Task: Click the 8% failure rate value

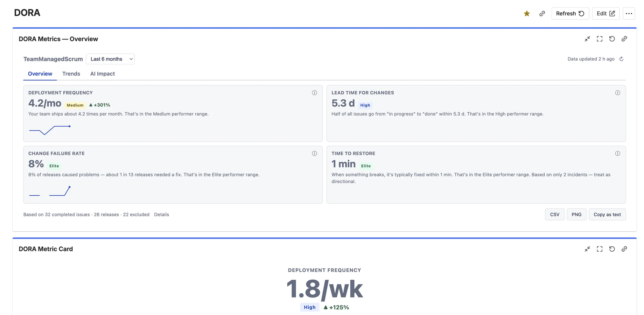Action: (x=36, y=164)
